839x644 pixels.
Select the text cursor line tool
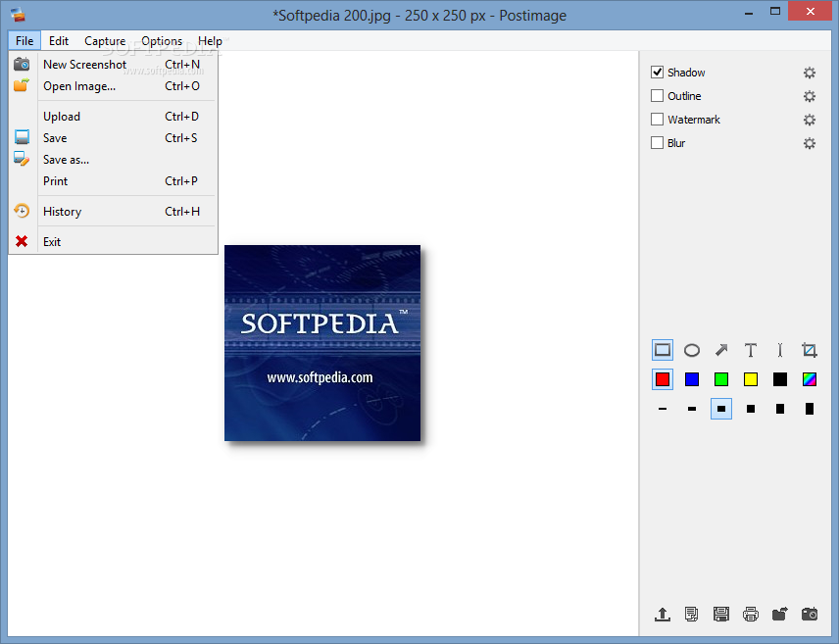780,350
